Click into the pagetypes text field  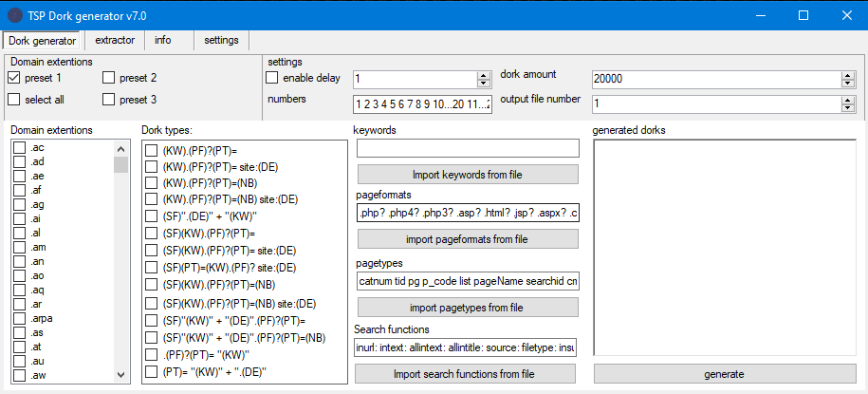tap(468, 282)
